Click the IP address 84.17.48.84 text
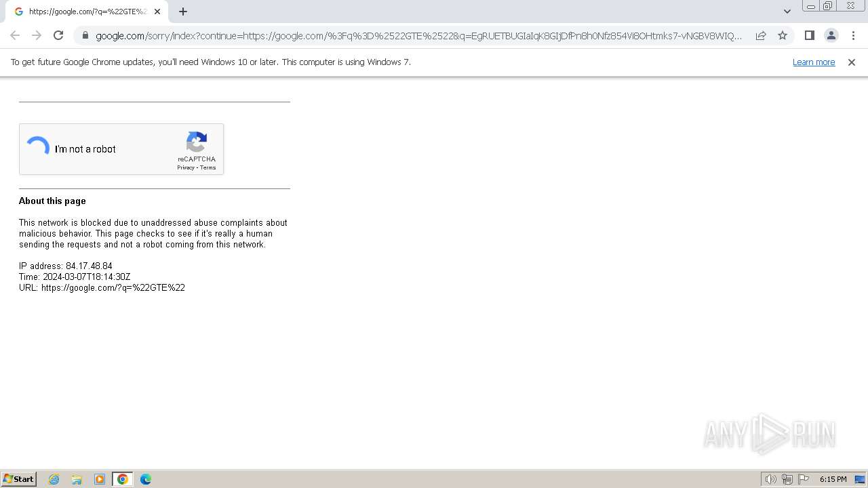This screenshot has height=488, width=868. click(x=66, y=266)
